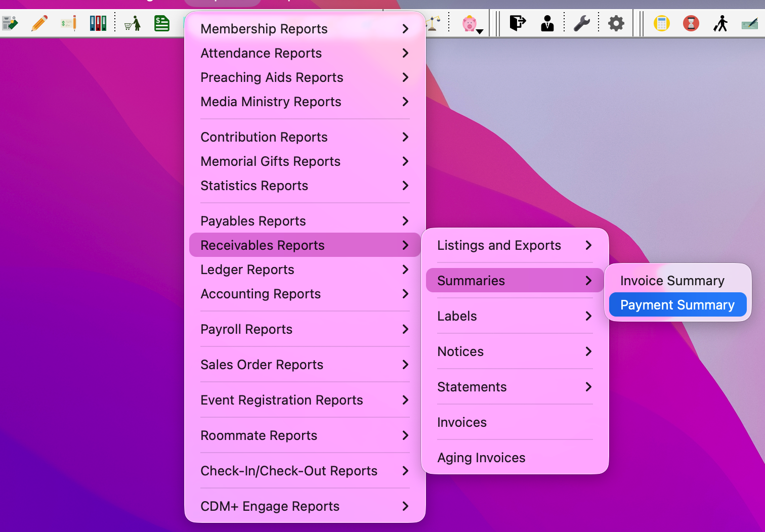Viewport: 765px width, 532px height.
Task: Open Preaching Aids Reports submenu
Action: 305,77
